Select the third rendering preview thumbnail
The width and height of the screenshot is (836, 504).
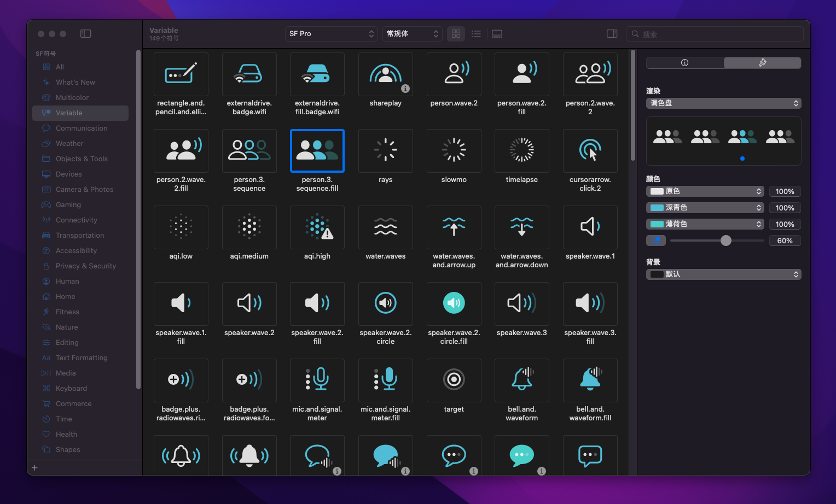tap(742, 137)
